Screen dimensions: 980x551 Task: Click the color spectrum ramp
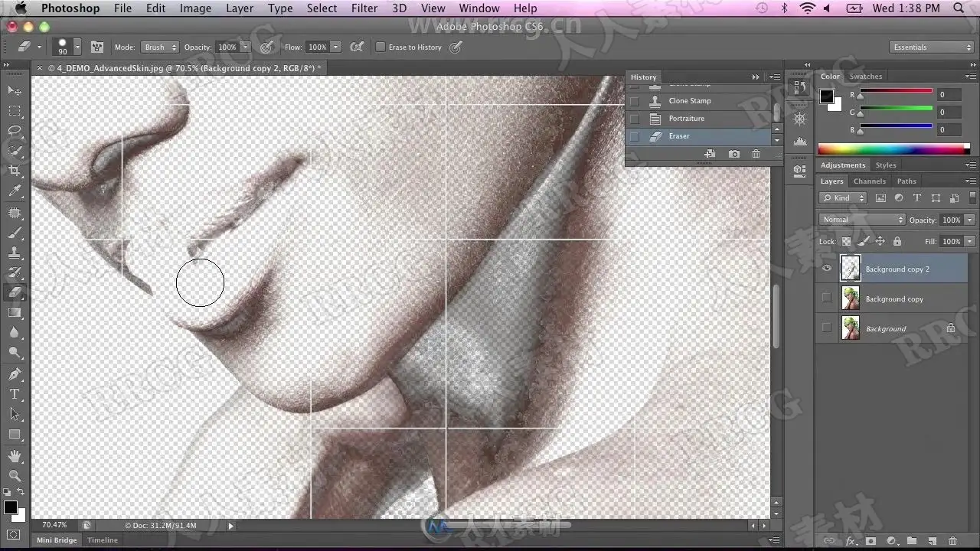pos(894,148)
